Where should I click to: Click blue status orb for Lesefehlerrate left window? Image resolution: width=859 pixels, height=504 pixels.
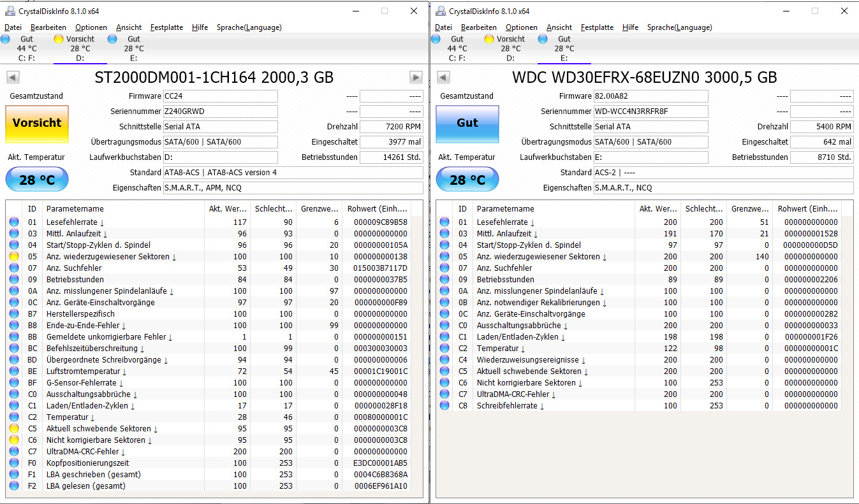point(14,222)
